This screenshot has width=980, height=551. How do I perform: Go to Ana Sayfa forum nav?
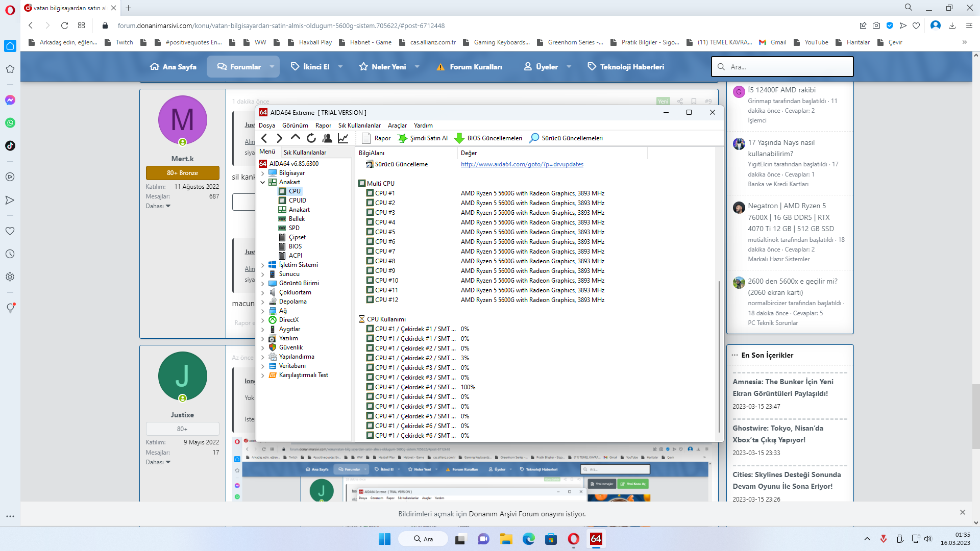[x=173, y=67]
